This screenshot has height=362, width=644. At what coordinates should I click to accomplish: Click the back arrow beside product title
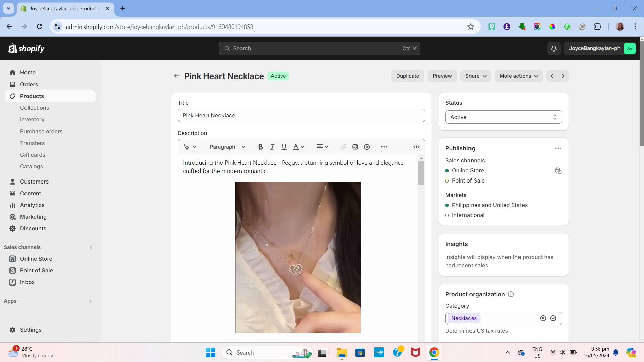coord(177,76)
